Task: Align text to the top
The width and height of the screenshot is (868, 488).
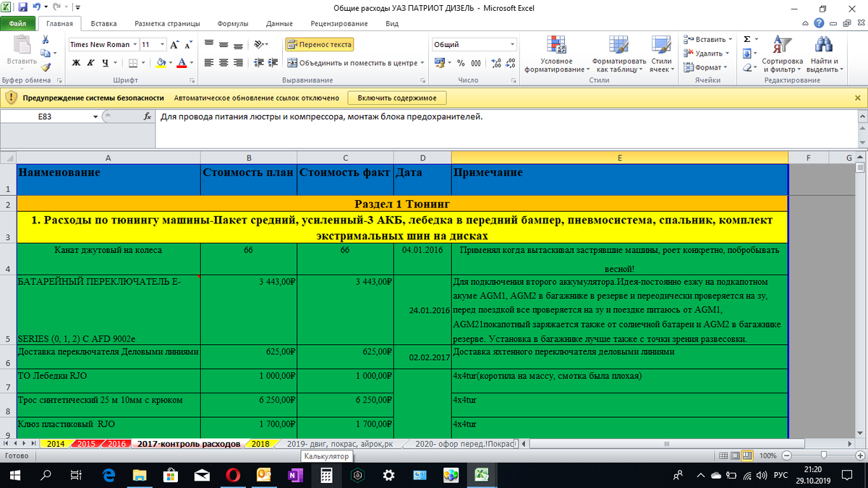Action: (208, 44)
